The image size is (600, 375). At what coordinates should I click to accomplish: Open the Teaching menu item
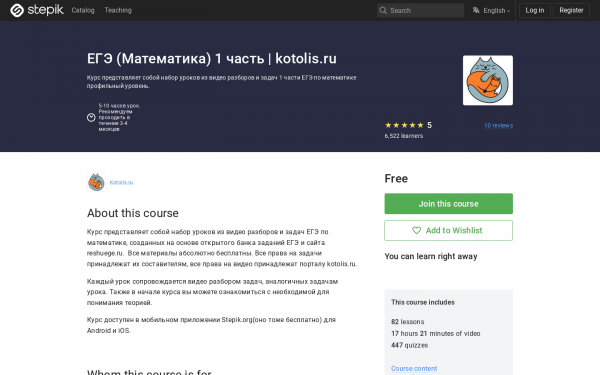[x=118, y=10]
